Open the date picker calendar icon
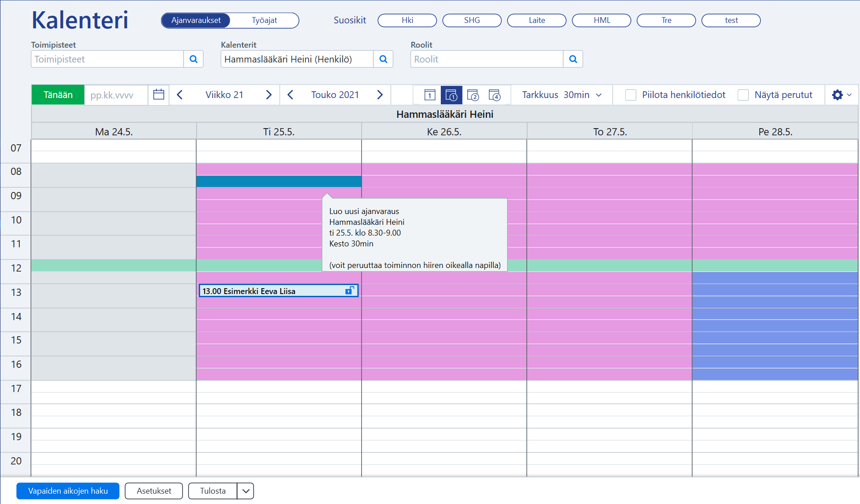Screen dimensions: 860x504 (x=158, y=95)
